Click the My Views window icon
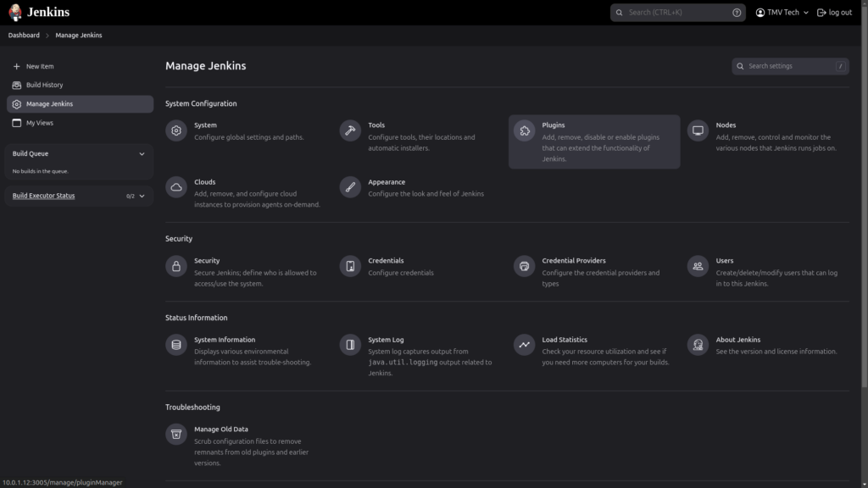 pyautogui.click(x=17, y=123)
